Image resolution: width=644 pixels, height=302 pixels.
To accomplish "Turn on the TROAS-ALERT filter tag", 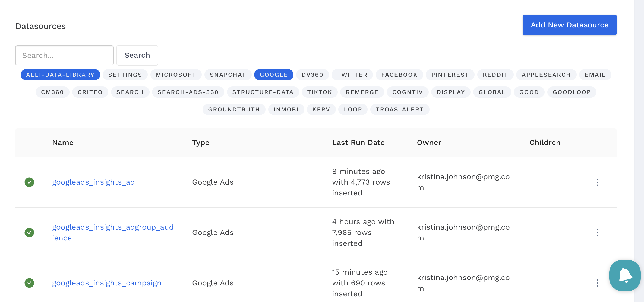I will point(400,110).
